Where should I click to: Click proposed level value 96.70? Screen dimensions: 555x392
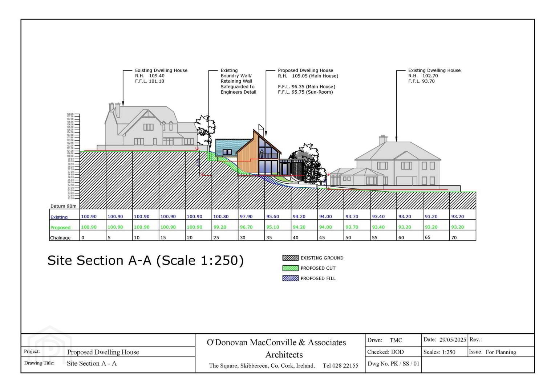[x=246, y=227]
